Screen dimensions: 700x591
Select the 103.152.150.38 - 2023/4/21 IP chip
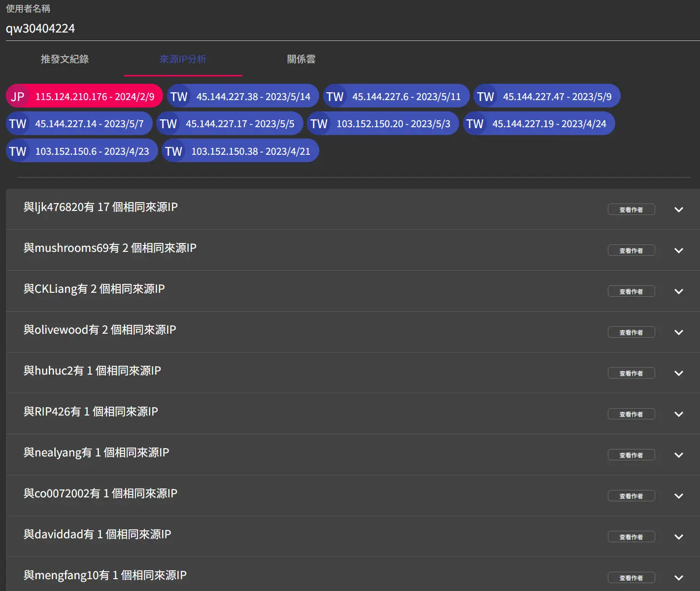point(250,151)
